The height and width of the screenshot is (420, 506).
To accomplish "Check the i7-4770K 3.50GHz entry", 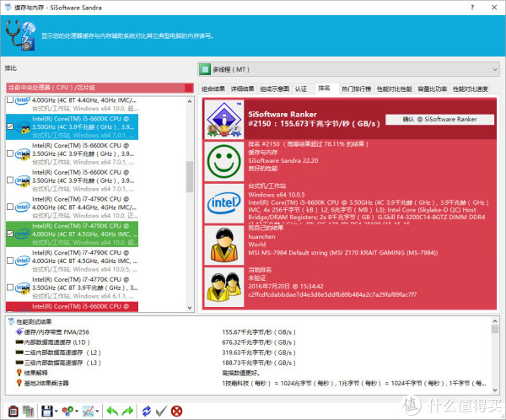I will click(x=10, y=288).
